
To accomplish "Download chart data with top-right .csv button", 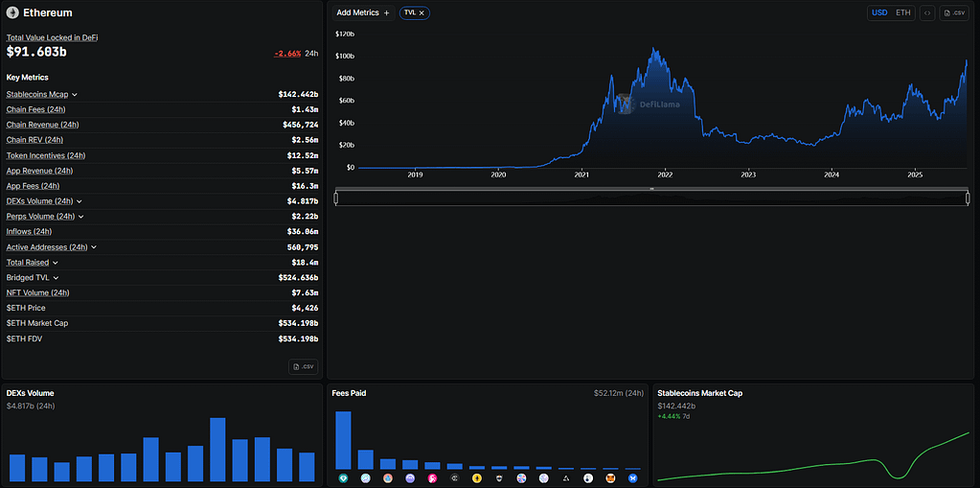I will [954, 12].
